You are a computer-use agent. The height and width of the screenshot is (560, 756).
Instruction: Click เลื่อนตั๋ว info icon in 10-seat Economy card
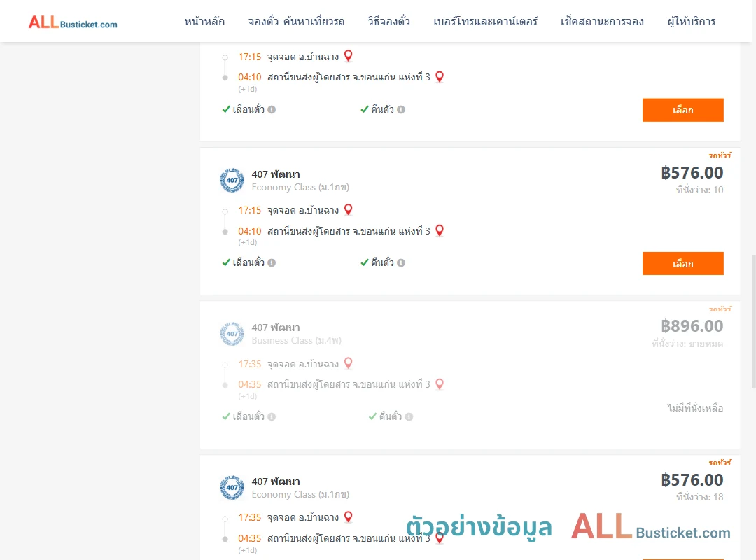(272, 263)
